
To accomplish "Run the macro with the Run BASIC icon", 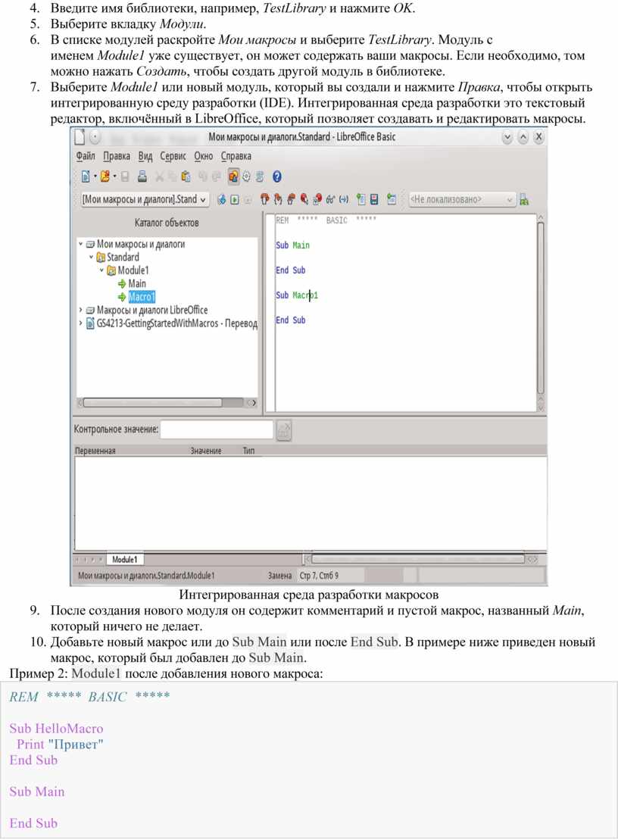I will 235,200.
